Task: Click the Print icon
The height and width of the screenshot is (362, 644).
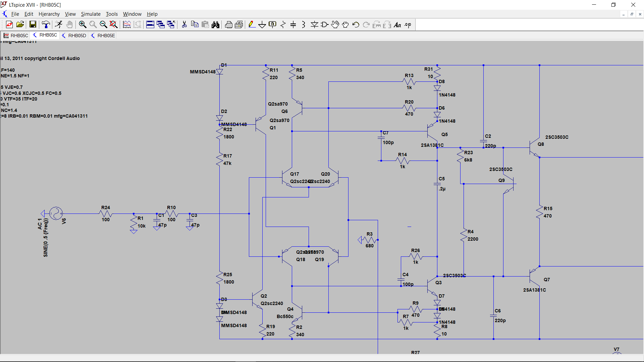Action: click(229, 24)
